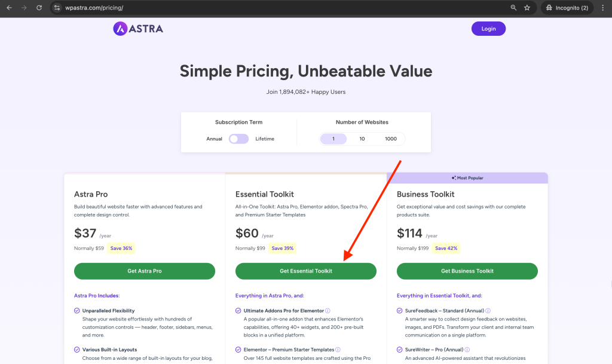Select 1 website option
Image resolution: width=612 pixels, height=364 pixels.
(333, 139)
